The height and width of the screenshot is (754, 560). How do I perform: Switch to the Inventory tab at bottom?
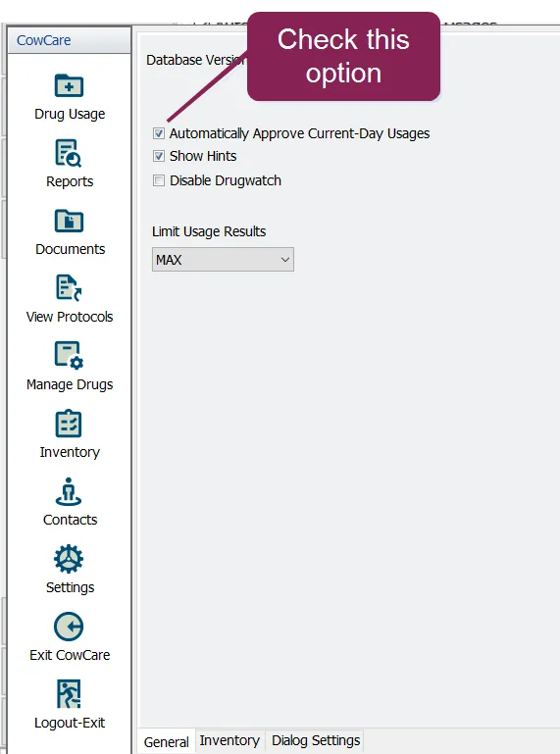coord(229,740)
